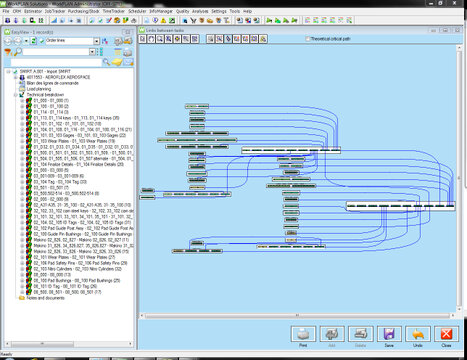Click the diagram horizontal scrollbar
Image resolution: width=467 pixels, height=360 pixels.
click(x=297, y=315)
